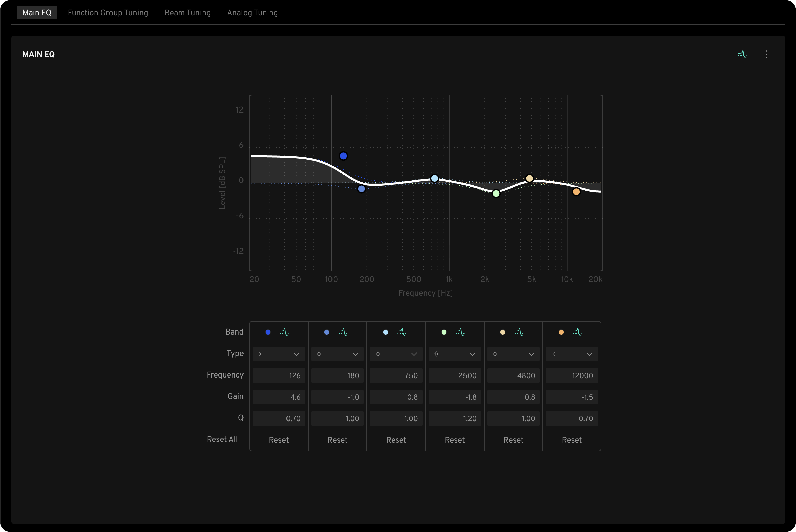Toggle the light green band's EQ enable icon
Image resolution: width=796 pixels, height=532 pixels.
point(460,332)
